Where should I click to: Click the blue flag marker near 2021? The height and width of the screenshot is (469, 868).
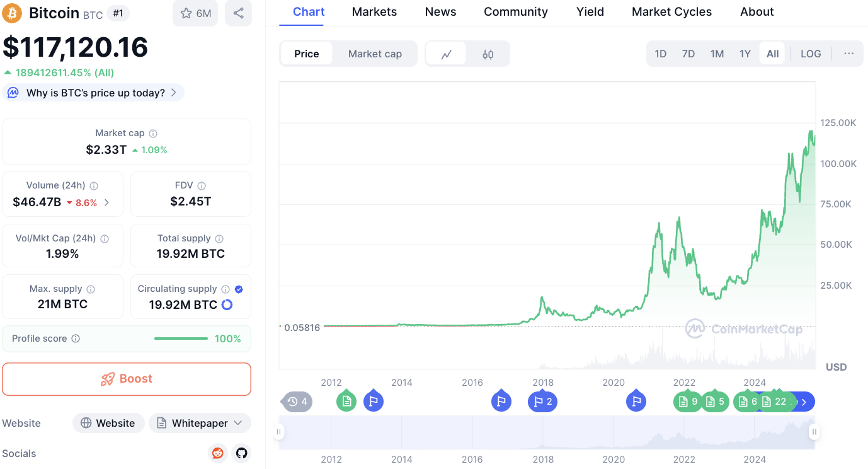point(636,401)
